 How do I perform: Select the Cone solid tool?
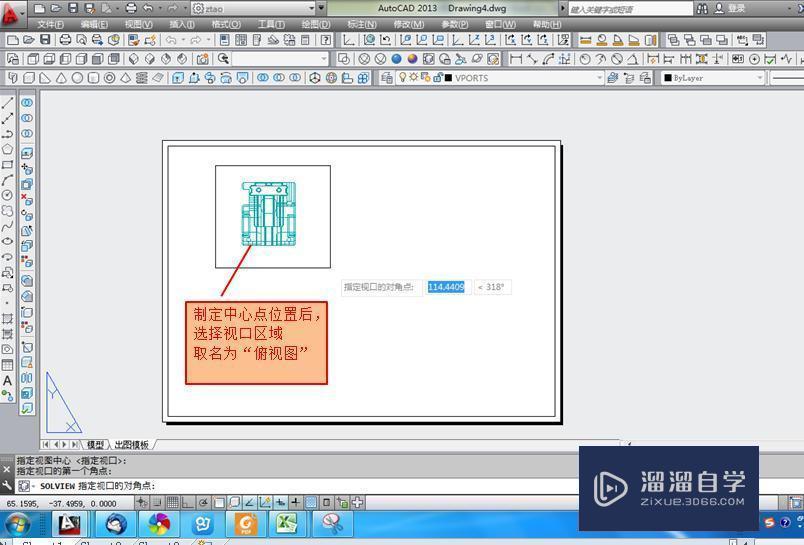click(61, 78)
